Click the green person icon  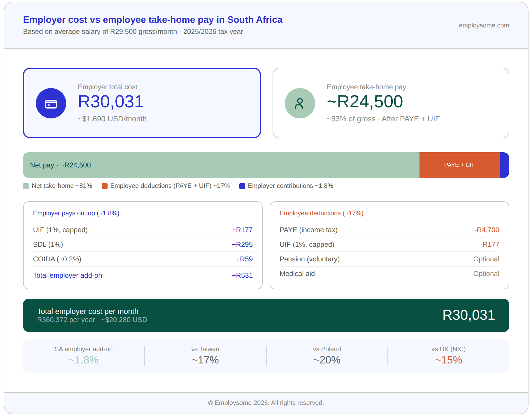(x=300, y=103)
